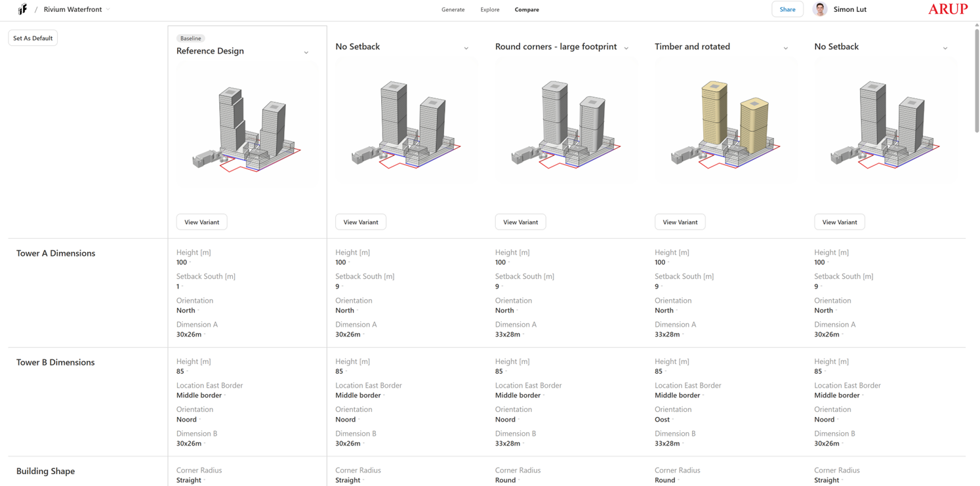Viewport: 980px width, 486px height.
Task: Click View Variant under Timber and rotated
Action: 680,222
